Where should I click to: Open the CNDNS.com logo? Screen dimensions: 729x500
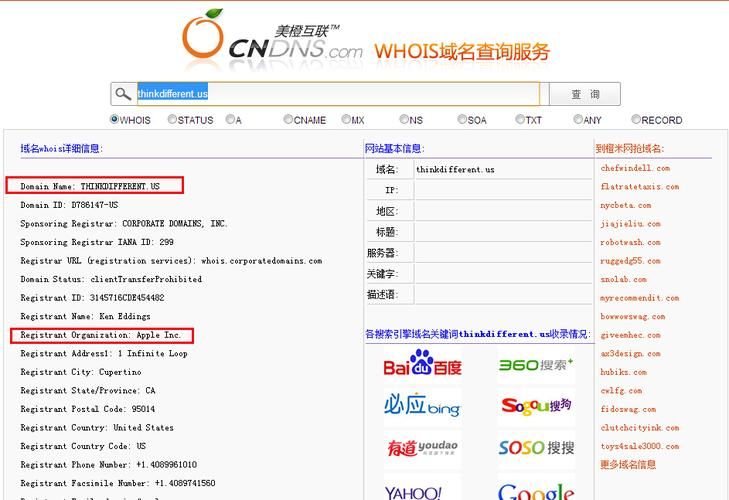pos(272,38)
